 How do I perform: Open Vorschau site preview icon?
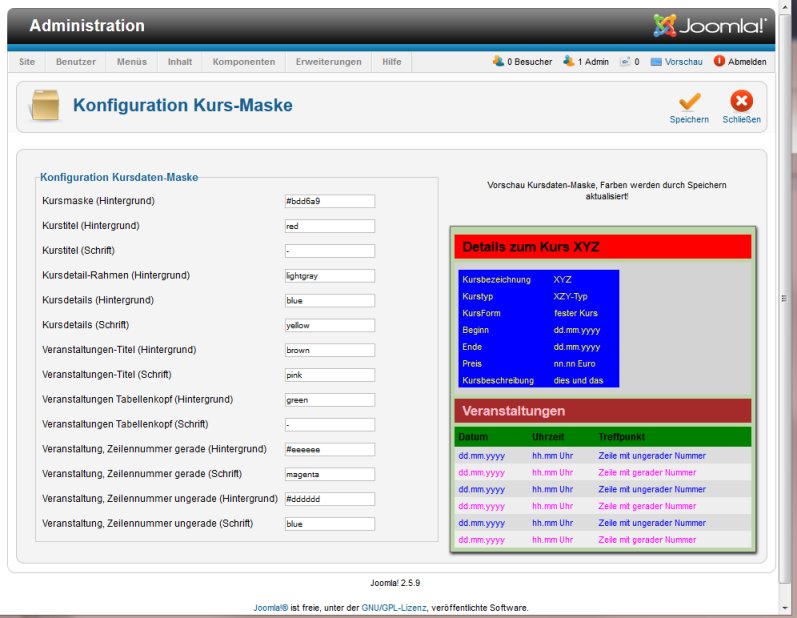pyautogui.click(x=656, y=62)
